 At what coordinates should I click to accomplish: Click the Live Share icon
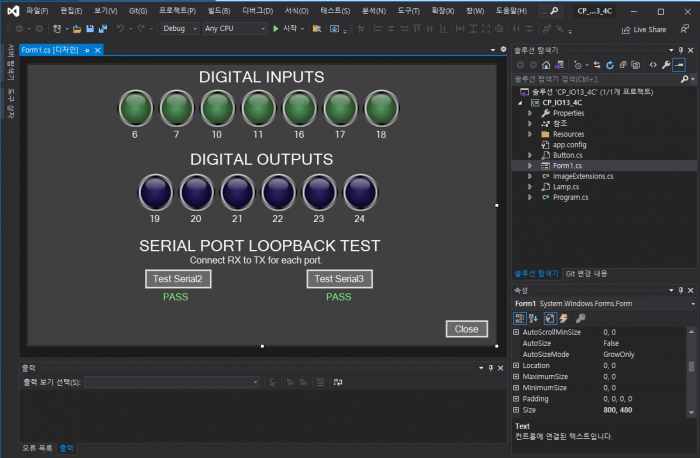click(x=625, y=29)
